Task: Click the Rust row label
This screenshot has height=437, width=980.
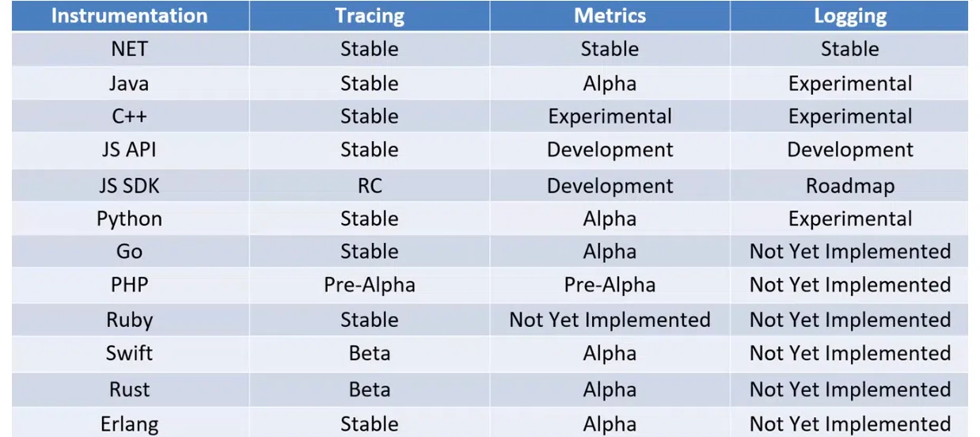Action: [x=129, y=389]
